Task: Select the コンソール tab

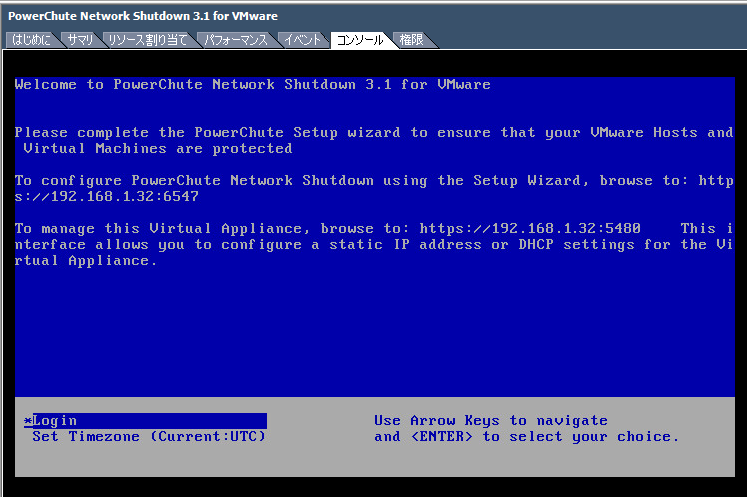Action: click(360, 40)
